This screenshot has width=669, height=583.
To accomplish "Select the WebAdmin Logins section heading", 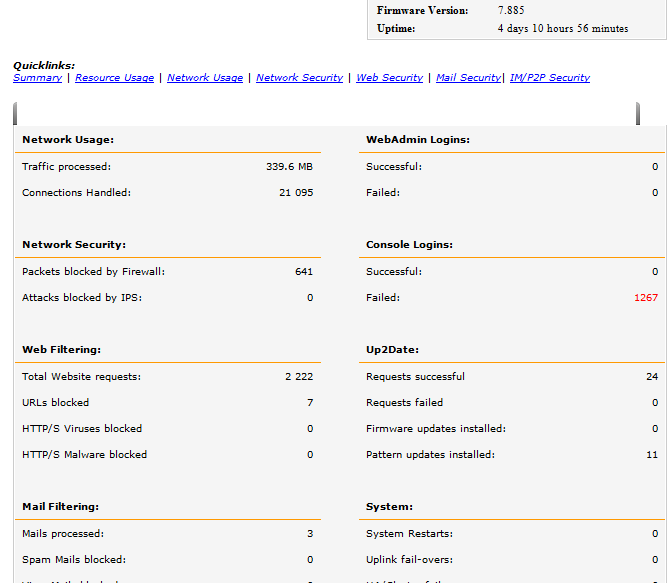I will pyautogui.click(x=417, y=140).
